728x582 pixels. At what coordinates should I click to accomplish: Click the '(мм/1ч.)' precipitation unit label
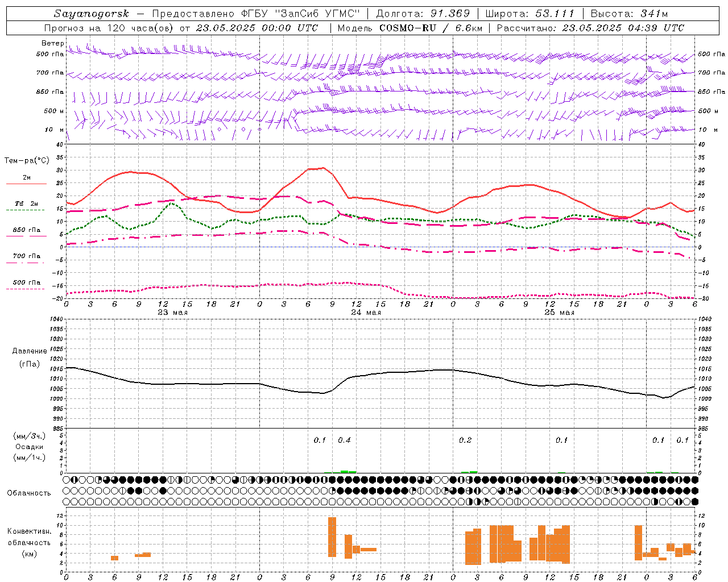pyautogui.click(x=30, y=458)
